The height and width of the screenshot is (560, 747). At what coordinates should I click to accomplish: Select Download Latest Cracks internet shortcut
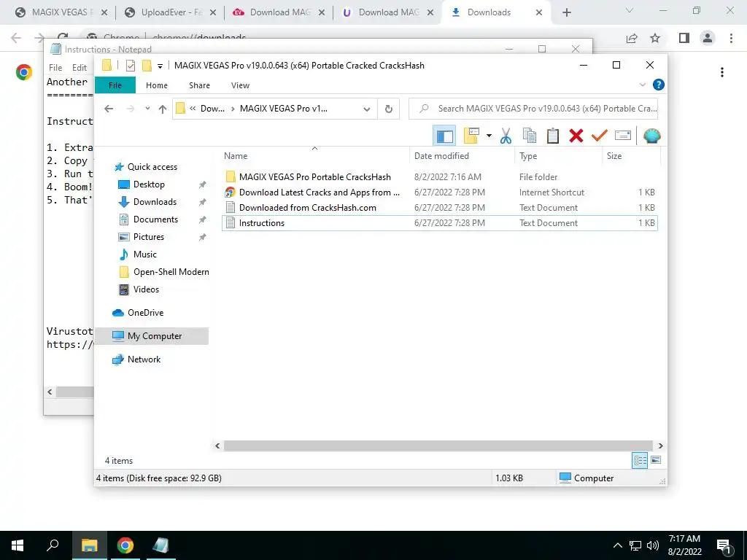click(320, 192)
